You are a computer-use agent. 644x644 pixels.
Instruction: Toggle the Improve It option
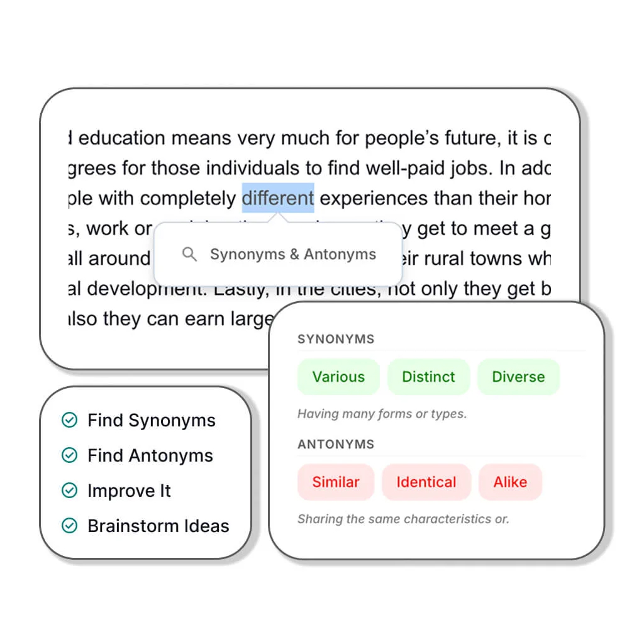128,490
